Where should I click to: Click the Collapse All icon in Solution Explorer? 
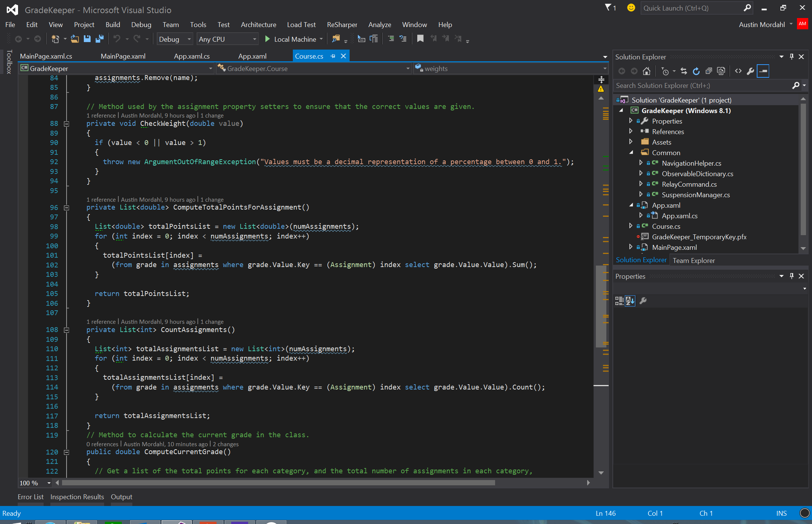point(709,71)
